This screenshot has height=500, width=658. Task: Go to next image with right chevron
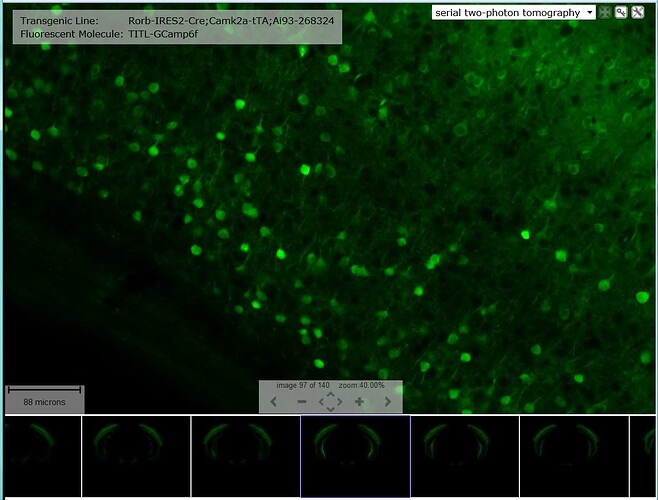pyautogui.click(x=388, y=402)
